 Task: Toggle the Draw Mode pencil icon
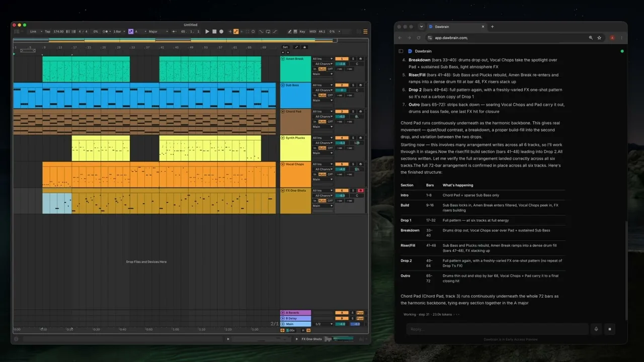pyautogui.click(x=290, y=31)
